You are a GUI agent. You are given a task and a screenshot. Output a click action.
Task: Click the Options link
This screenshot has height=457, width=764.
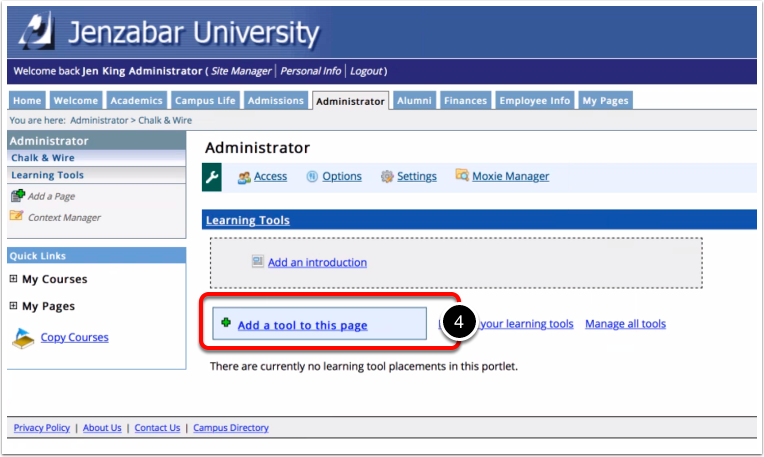click(x=342, y=176)
